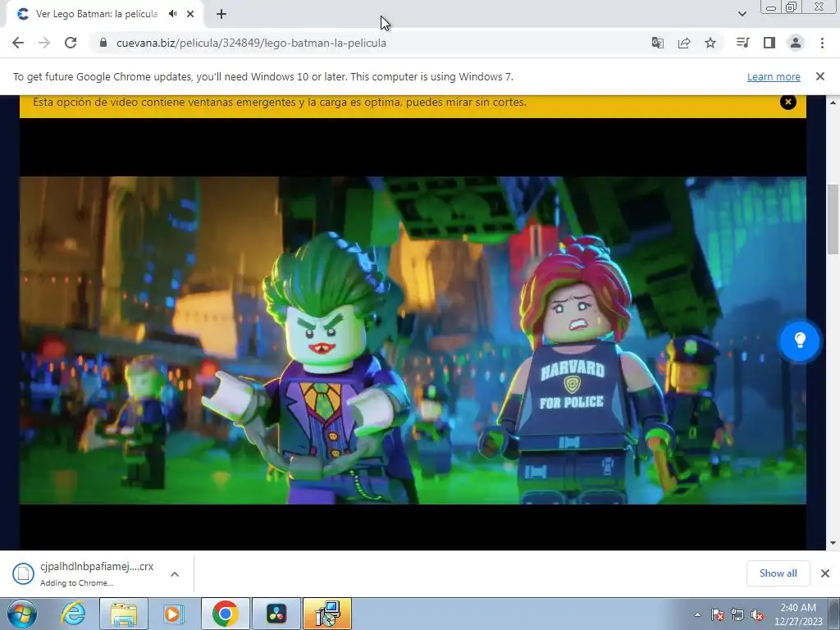Viewport: 840px width, 630px height.
Task: Share this page via share icon
Action: [x=684, y=43]
